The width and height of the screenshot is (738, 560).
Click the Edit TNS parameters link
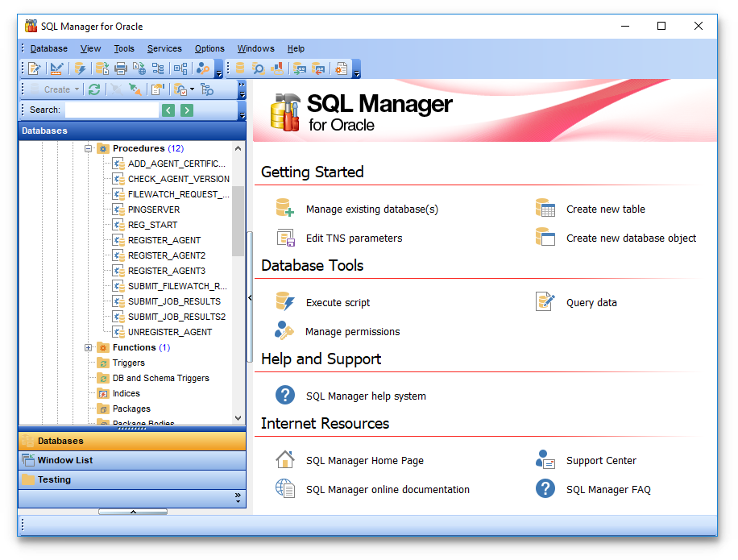coord(354,239)
